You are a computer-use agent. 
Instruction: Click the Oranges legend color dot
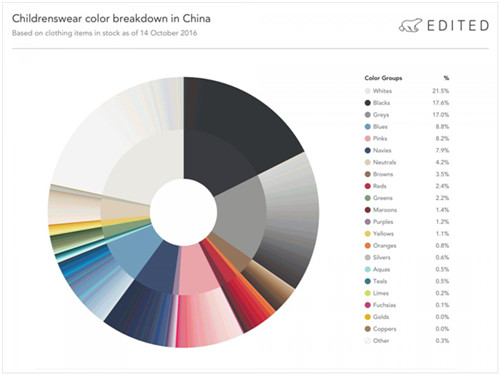click(x=368, y=246)
